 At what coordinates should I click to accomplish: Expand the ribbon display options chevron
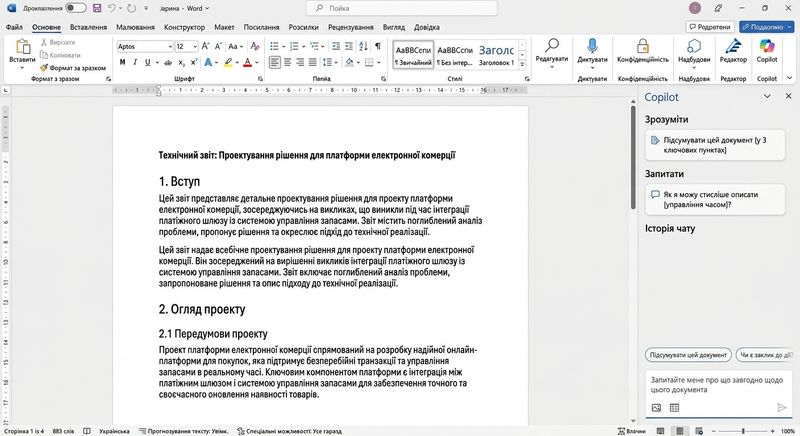(790, 78)
